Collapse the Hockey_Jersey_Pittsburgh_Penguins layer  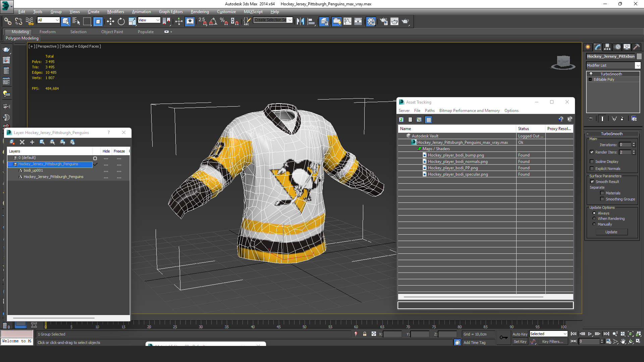[10, 164]
